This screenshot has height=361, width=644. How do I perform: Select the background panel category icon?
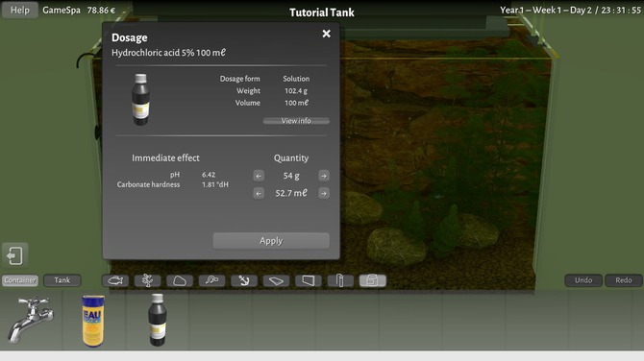308,280
